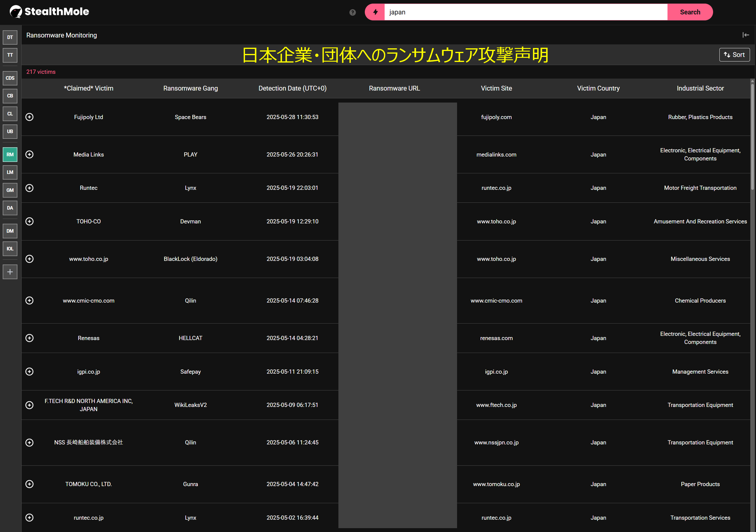This screenshot has height=532, width=756.
Task: Open the CB sidebar module
Action: click(10, 96)
